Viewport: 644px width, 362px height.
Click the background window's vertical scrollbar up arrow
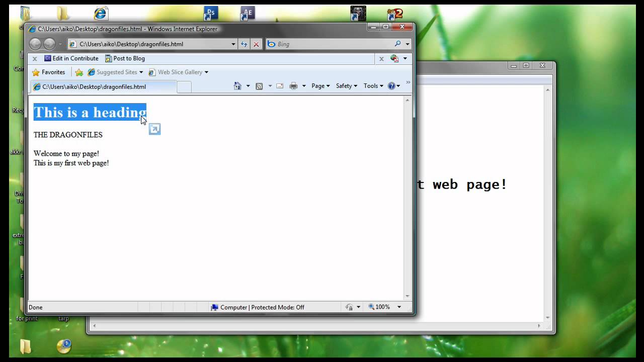(x=548, y=89)
